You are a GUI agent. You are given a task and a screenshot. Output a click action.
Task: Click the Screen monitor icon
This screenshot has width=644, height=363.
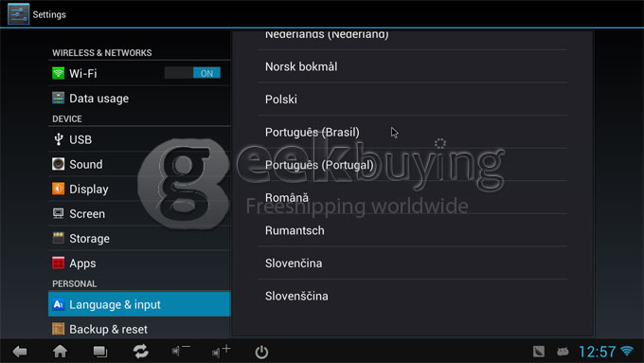point(58,213)
